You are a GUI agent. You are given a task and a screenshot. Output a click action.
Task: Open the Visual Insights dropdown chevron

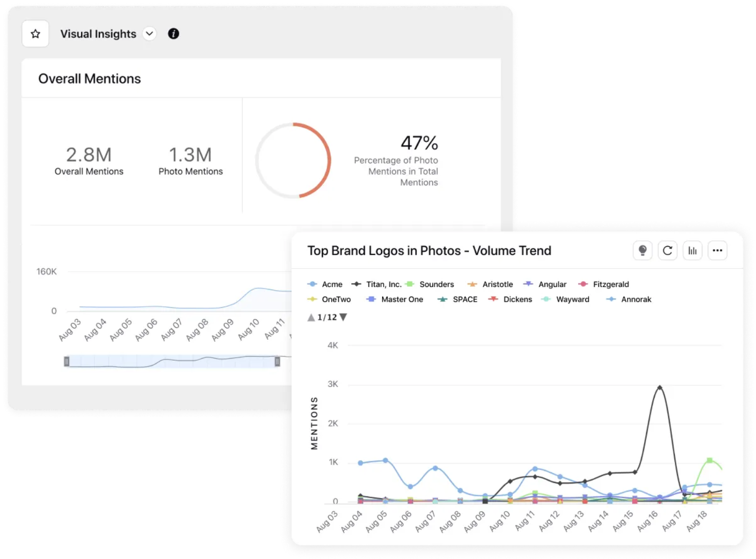tap(149, 34)
